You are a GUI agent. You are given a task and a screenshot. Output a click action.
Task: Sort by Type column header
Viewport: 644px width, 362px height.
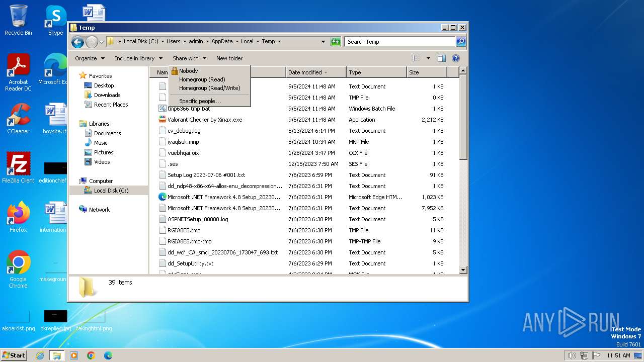coord(376,72)
